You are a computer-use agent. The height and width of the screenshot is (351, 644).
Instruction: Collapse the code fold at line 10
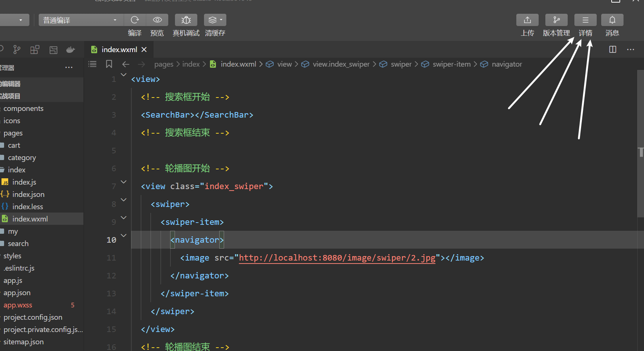pos(124,236)
